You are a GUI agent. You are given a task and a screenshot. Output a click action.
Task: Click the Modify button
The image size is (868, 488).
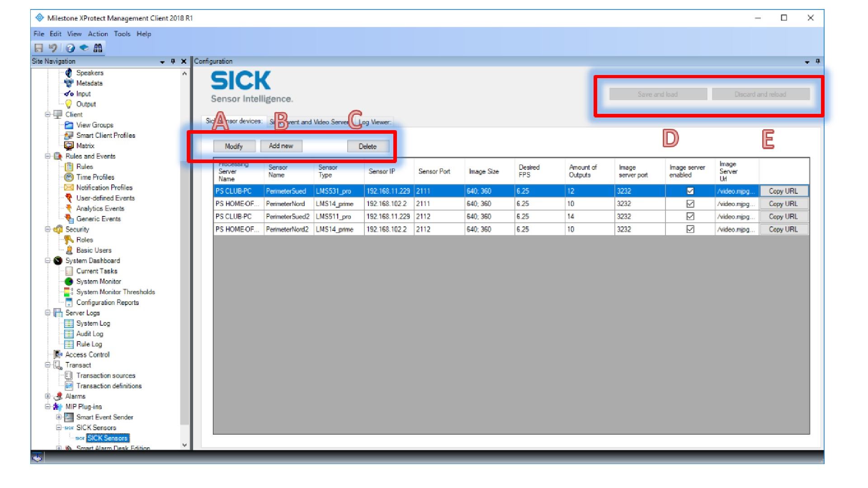coord(234,146)
